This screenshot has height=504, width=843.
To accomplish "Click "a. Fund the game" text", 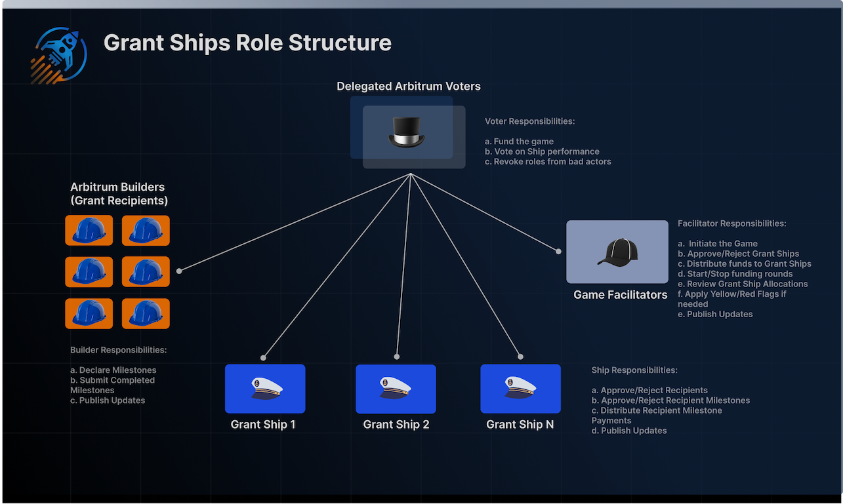I will click(520, 142).
